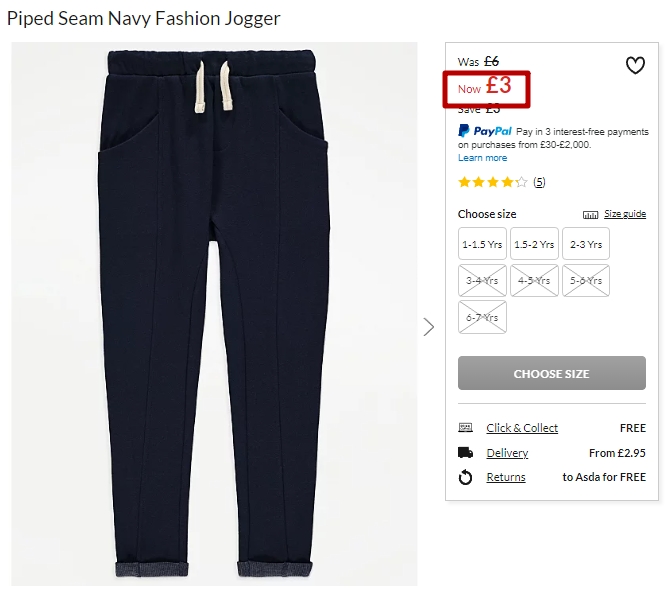
Task: Open the Click & Collect link
Action: point(522,428)
